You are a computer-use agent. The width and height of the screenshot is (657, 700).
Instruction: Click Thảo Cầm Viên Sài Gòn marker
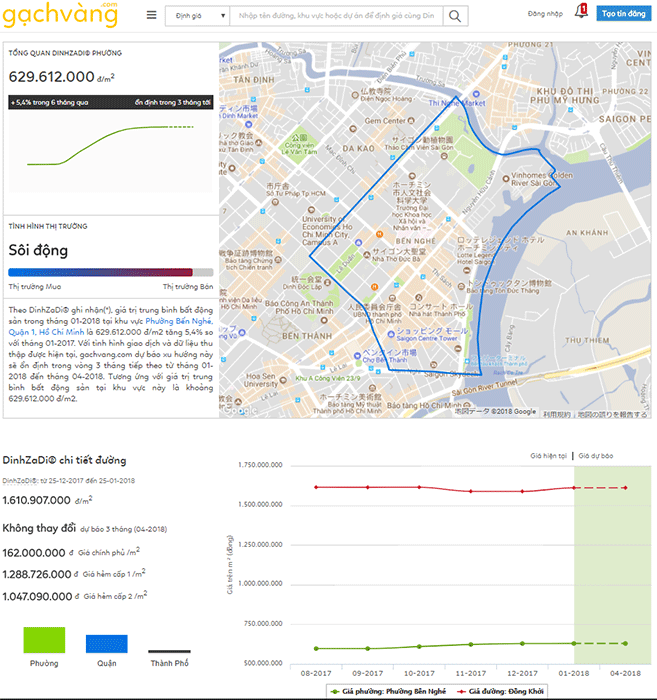(444, 156)
